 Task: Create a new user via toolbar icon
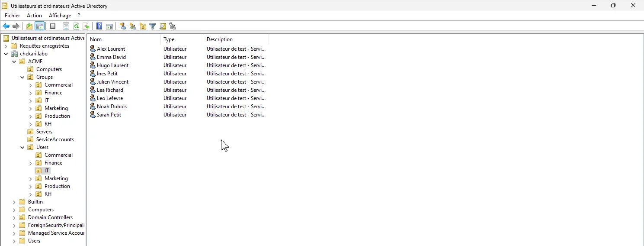pos(123,26)
